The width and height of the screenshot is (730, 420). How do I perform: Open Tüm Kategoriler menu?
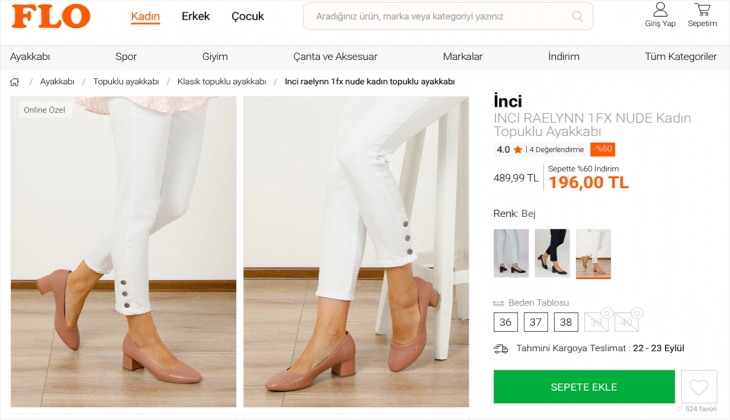(x=680, y=57)
